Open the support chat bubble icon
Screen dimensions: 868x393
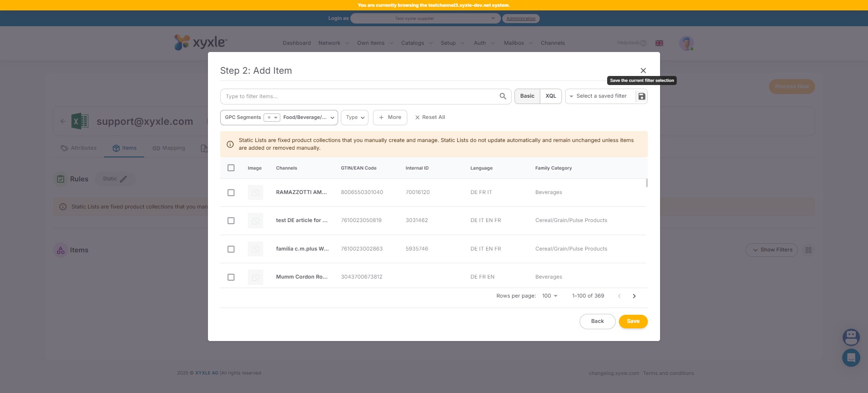[851, 358]
